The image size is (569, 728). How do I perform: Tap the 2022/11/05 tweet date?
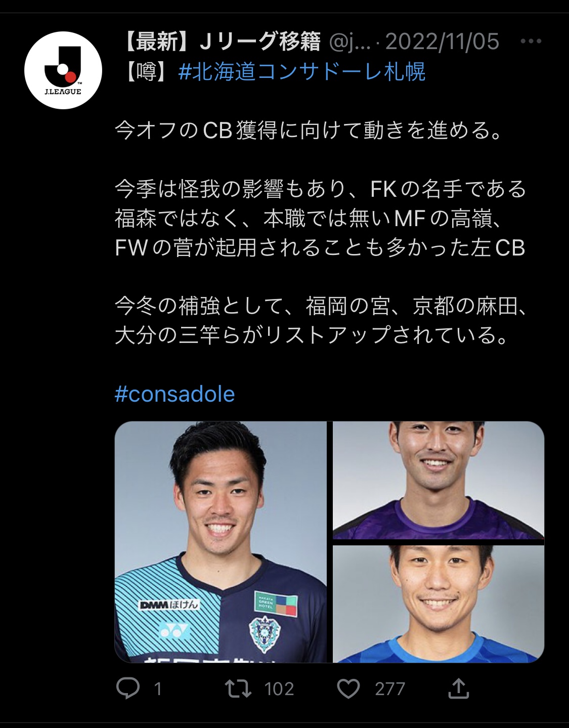pos(443,42)
